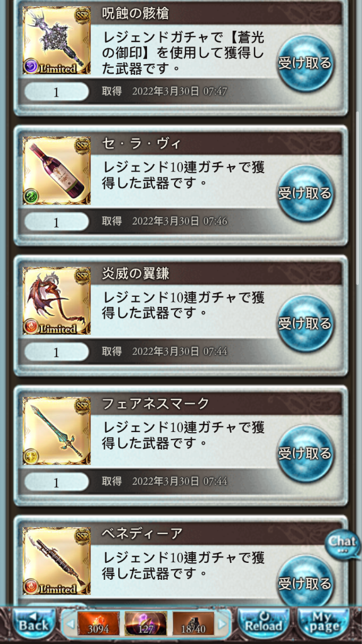
Task: Tap the ベネディーア gun weapon icon
Action: pyautogui.click(x=57, y=561)
